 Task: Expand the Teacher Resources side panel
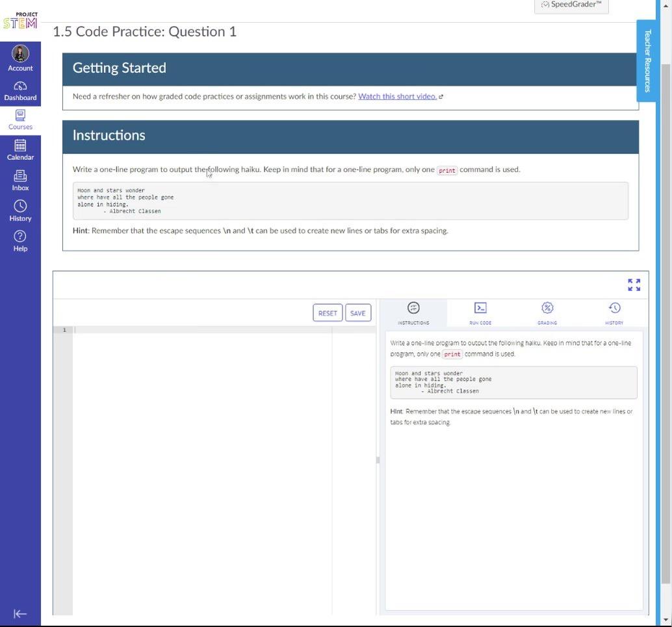tap(647, 60)
